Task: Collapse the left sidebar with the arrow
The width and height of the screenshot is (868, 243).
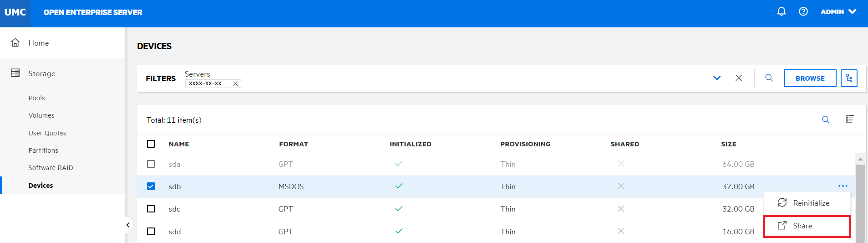Action: 128,225
